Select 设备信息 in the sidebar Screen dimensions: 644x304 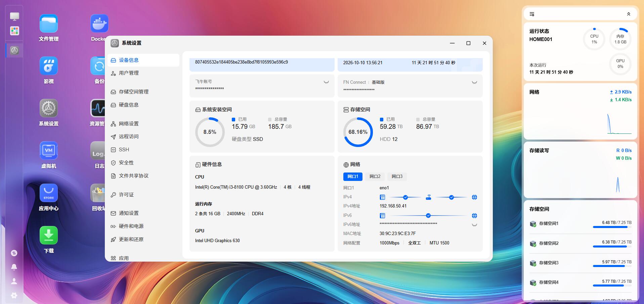click(143, 60)
